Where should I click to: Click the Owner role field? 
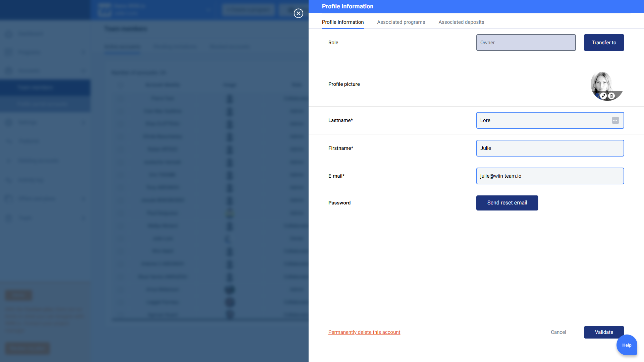pos(526,43)
